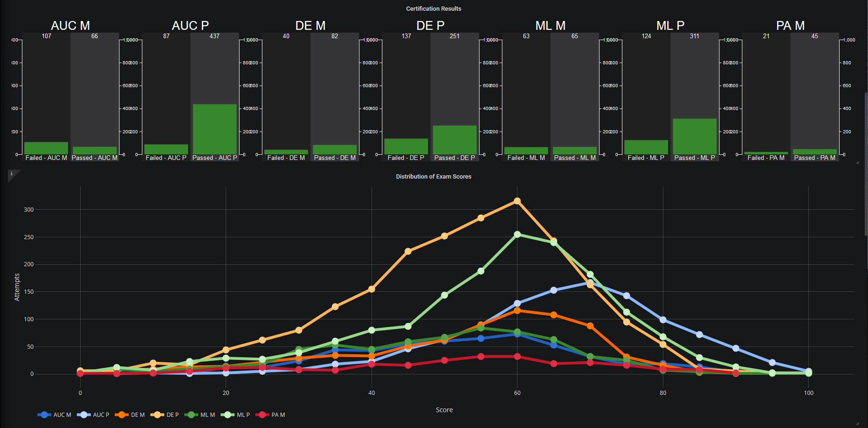Click the Failed - DE M axis label

point(286,158)
